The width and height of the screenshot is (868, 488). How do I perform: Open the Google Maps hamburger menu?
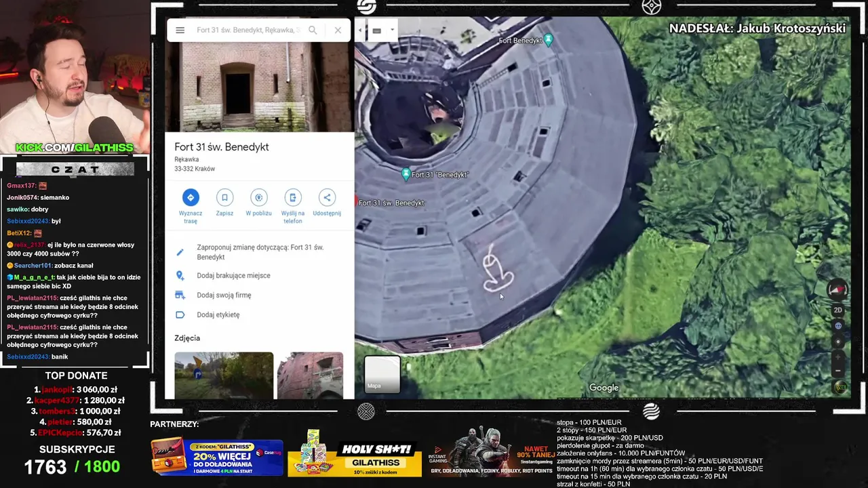(x=180, y=30)
